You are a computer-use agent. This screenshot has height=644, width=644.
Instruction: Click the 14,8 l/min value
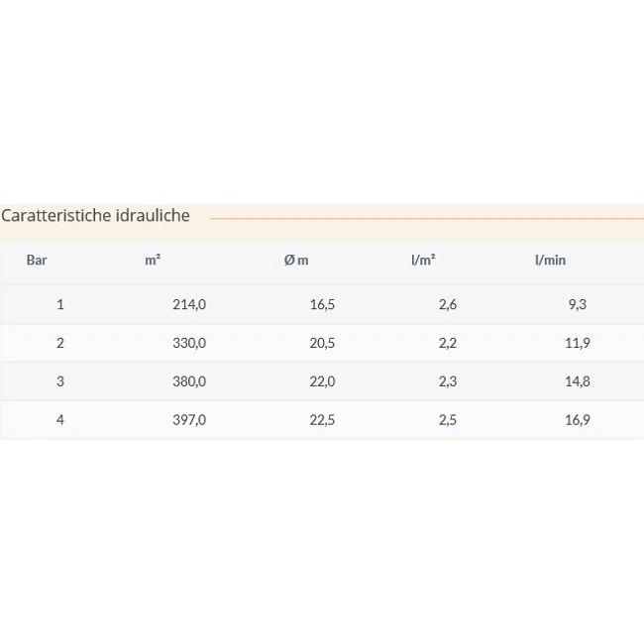(578, 381)
